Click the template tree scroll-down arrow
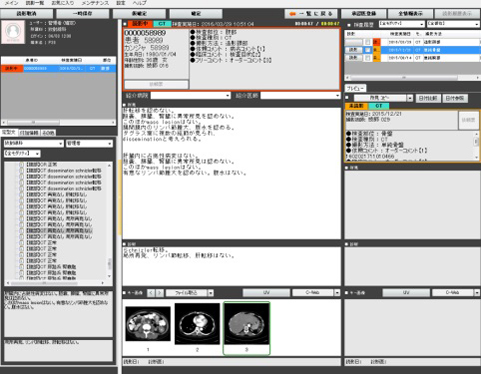The height and width of the screenshot is (374, 481). (109, 276)
